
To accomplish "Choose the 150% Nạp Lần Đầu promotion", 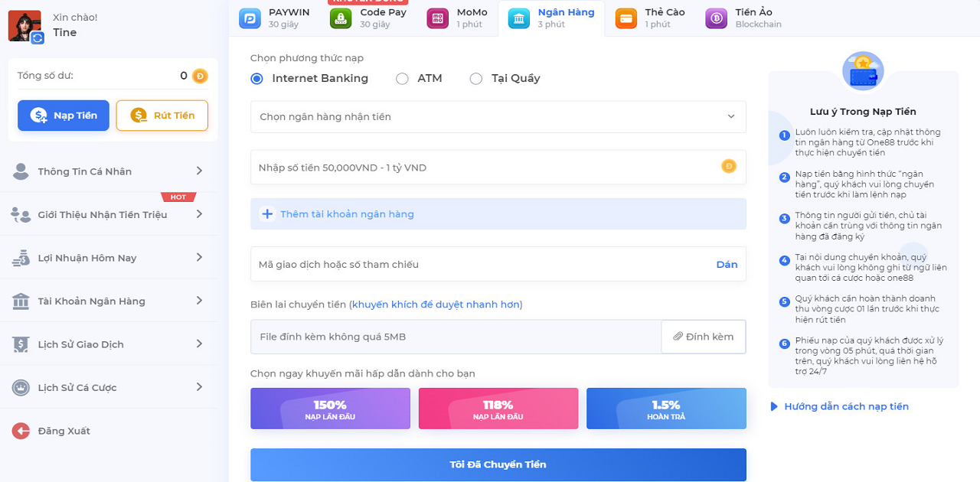I will tap(330, 409).
